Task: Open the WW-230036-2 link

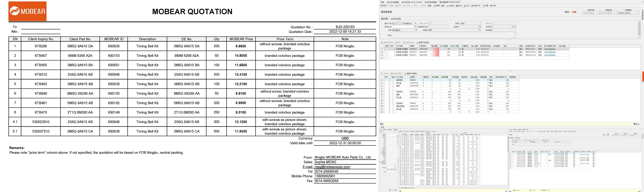Action: pyautogui.click(x=550, y=52)
